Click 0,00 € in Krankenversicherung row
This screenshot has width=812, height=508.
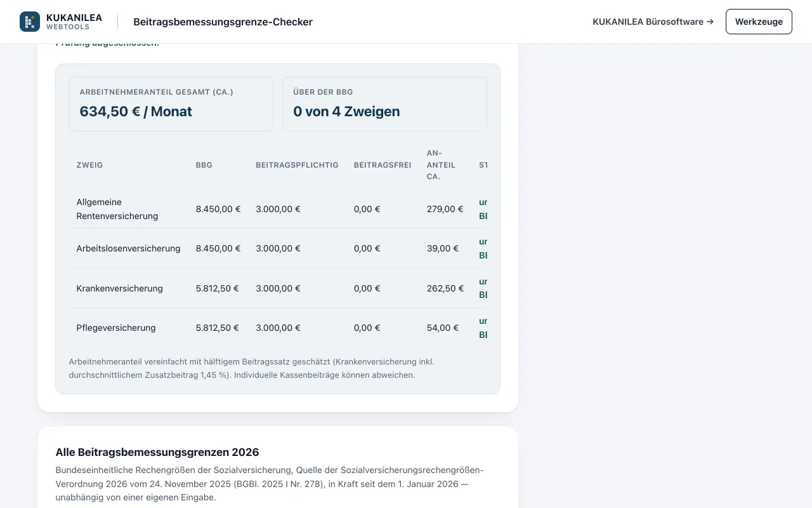tap(367, 288)
